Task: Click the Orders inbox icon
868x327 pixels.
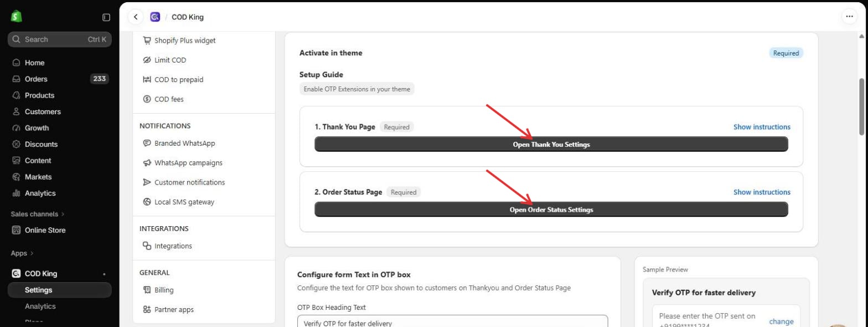Action: pyautogui.click(x=16, y=79)
